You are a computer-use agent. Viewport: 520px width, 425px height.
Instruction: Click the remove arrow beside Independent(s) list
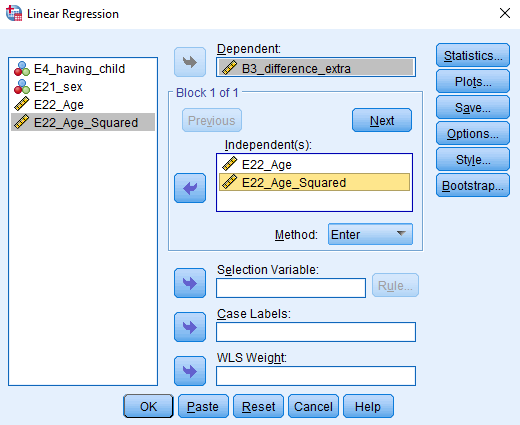click(190, 188)
